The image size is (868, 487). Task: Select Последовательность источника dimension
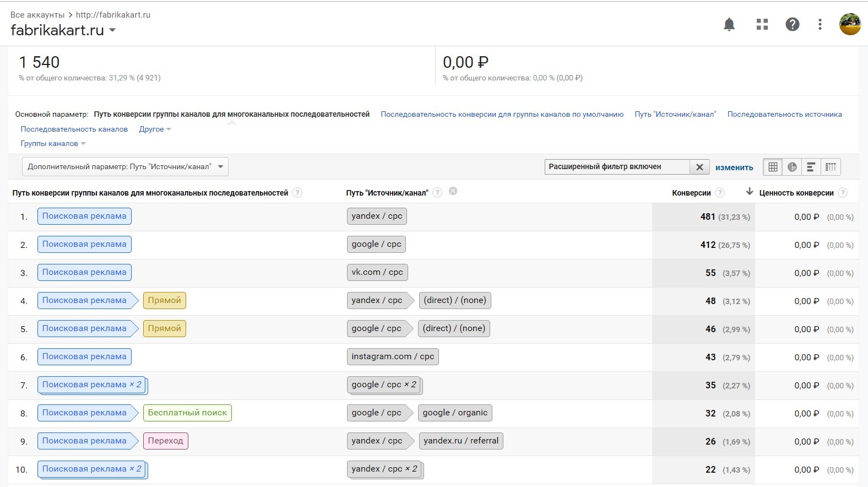click(x=784, y=114)
